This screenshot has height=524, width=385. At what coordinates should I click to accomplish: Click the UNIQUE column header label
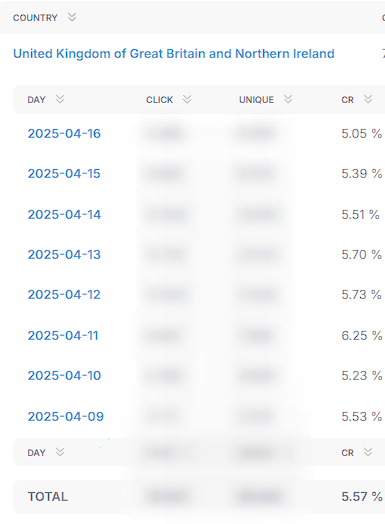tap(256, 100)
